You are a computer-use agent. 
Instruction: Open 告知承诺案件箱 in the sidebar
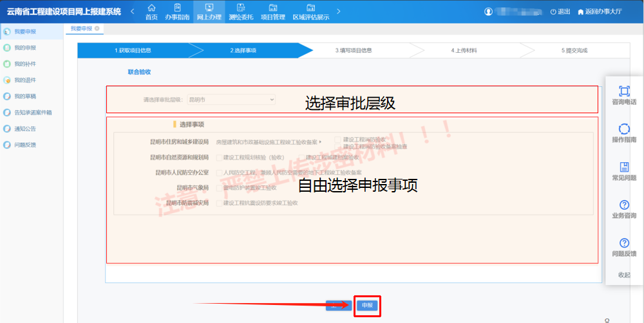32,113
